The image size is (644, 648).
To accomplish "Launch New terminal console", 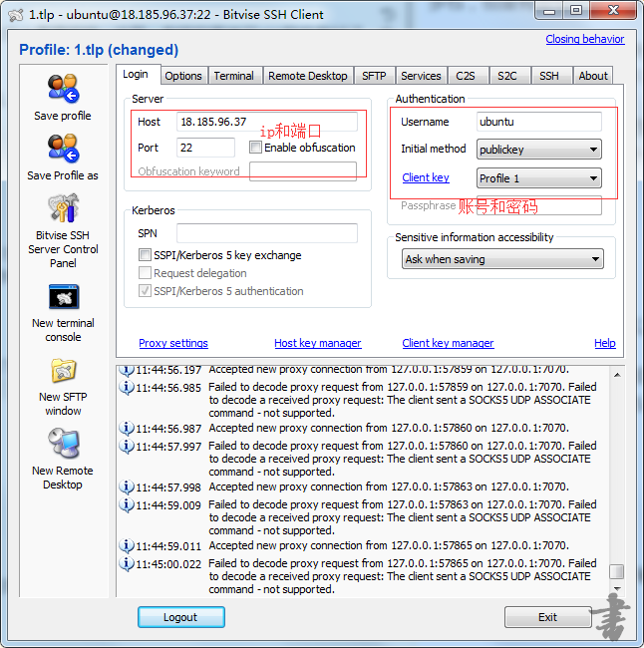I will (63, 297).
